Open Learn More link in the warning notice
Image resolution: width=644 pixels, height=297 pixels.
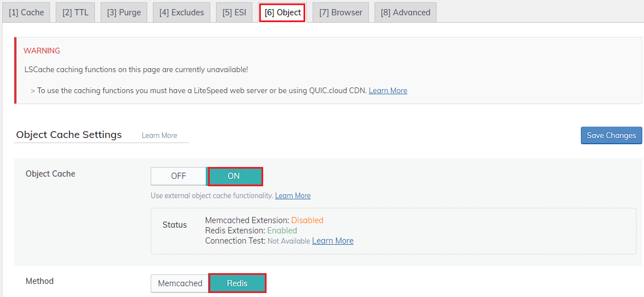pyautogui.click(x=388, y=90)
